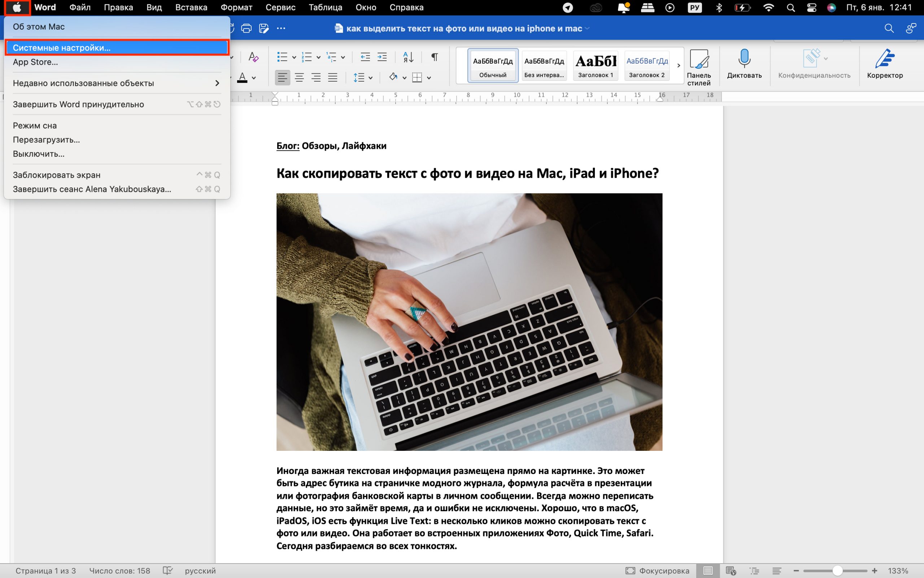Image resolution: width=924 pixels, height=578 pixels.
Task: Apply multilevel list formatting
Action: point(331,57)
